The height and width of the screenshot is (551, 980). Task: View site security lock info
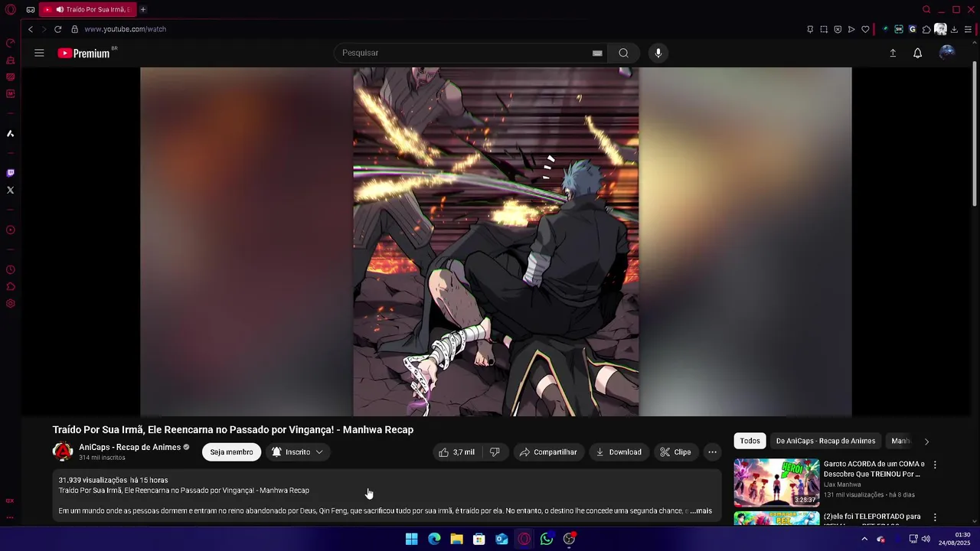(x=74, y=29)
